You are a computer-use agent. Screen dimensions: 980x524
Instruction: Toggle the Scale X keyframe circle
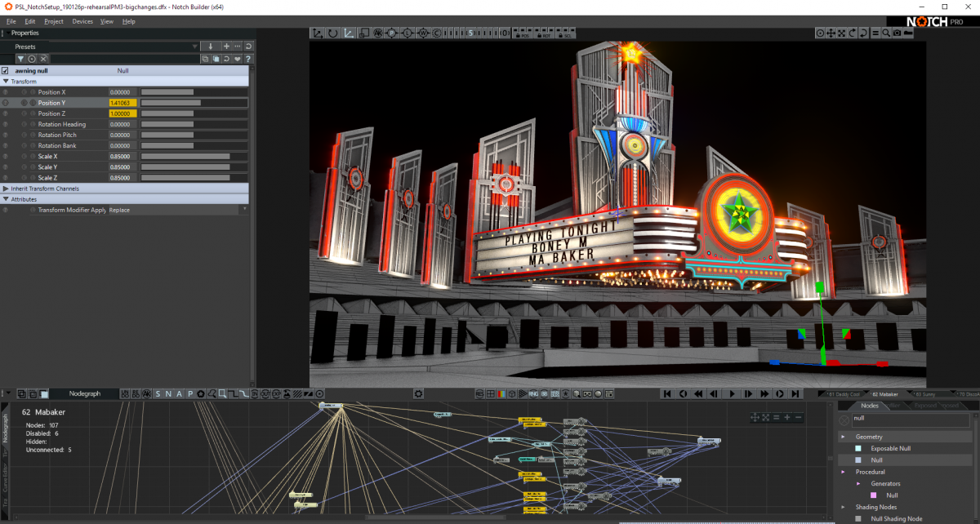pyautogui.click(x=24, y=156)
